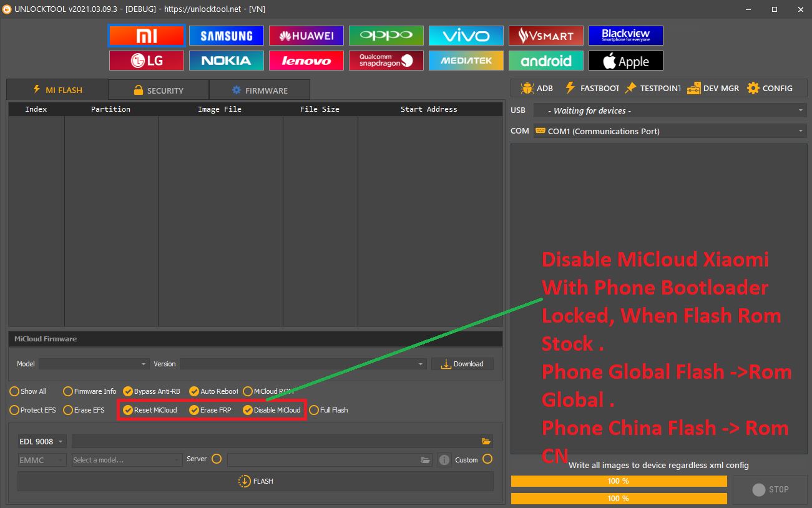Select the Vsmart brand tile
Image resolution: width=812 pixels, height=508 pixels.
point(546,36)
